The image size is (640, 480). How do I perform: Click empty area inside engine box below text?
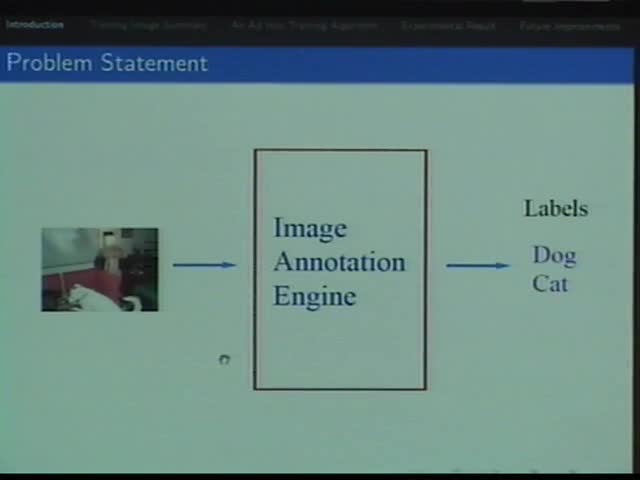click(340, 350)
